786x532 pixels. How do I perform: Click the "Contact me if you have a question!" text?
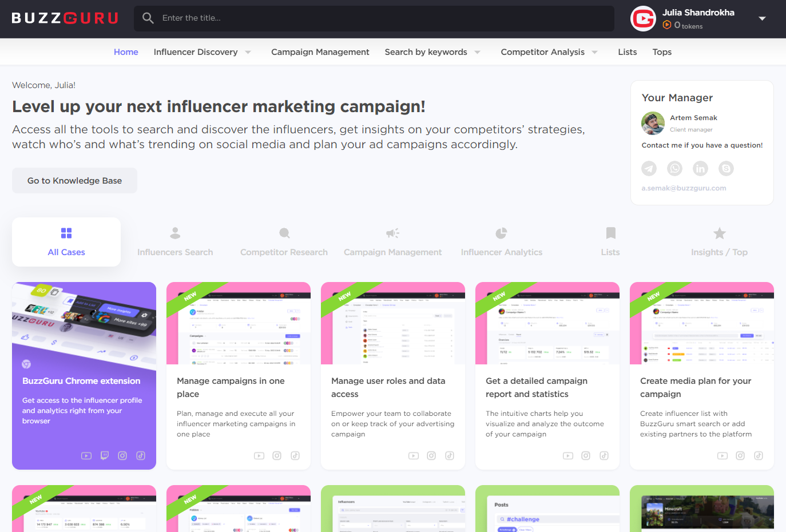point(702,145)
